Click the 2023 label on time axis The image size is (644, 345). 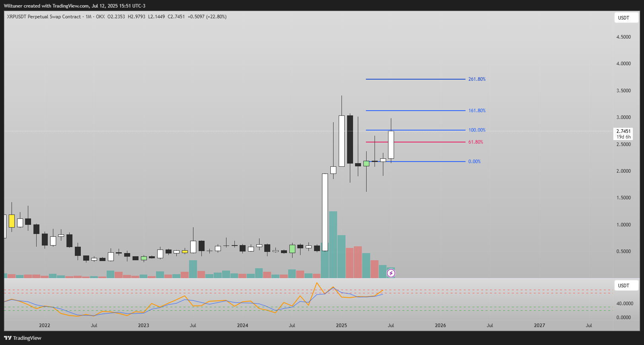143,326
